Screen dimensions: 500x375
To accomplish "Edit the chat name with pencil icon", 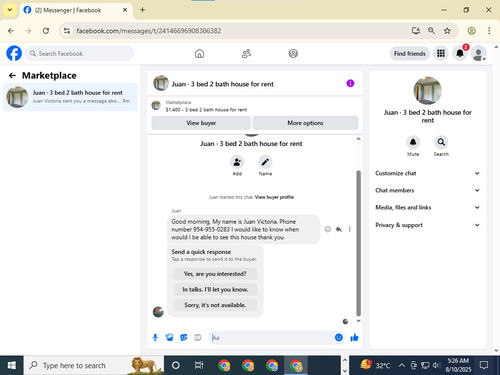I will pos(265,162).
